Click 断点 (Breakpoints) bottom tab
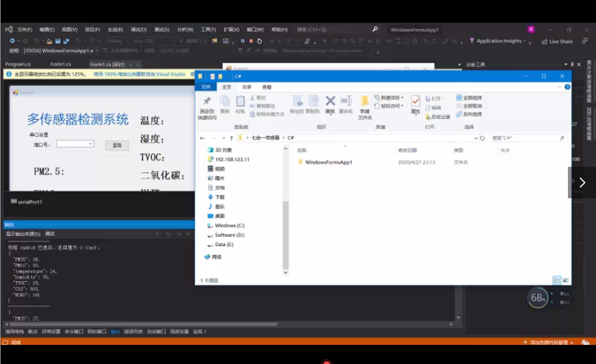The height and width of the screenshot is (364, 596). point(33,332)
